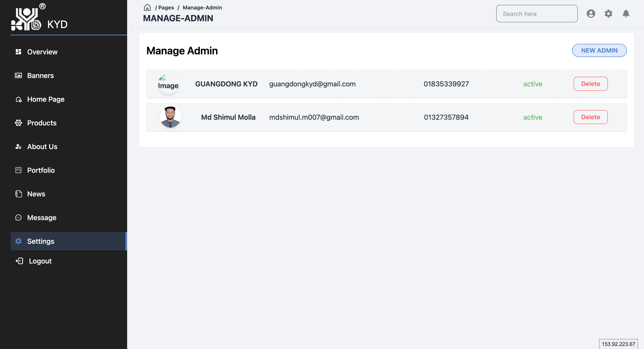Click the Banners image icon
Image resolution: width=644 pixels, height=349 pixels.
[x=18, y=75]
